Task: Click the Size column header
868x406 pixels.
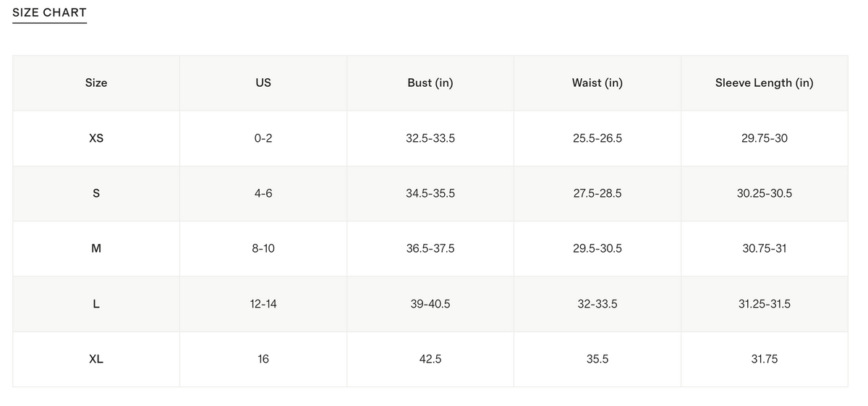Action: (x=96, y=83)
